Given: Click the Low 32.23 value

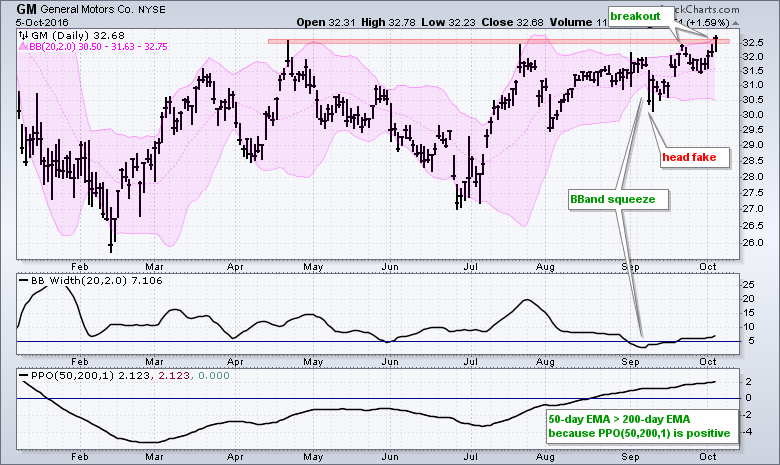Looking at the screenshot, I should [x=448, y=22].
